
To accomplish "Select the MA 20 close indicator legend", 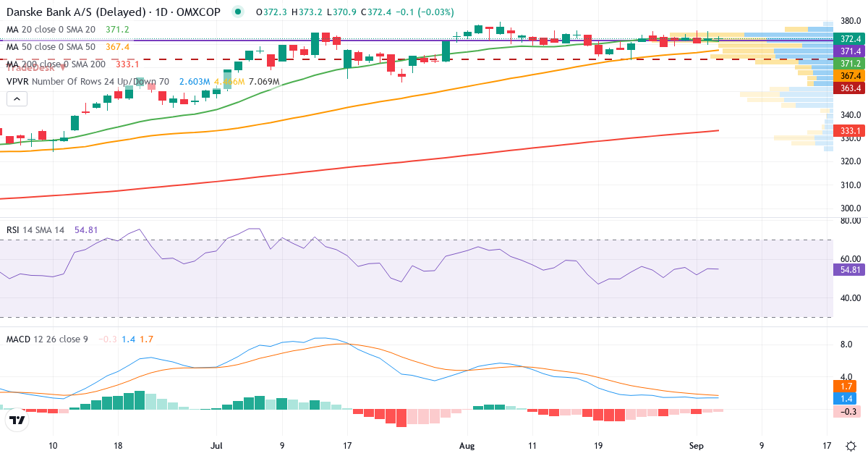I will [51, 29].
